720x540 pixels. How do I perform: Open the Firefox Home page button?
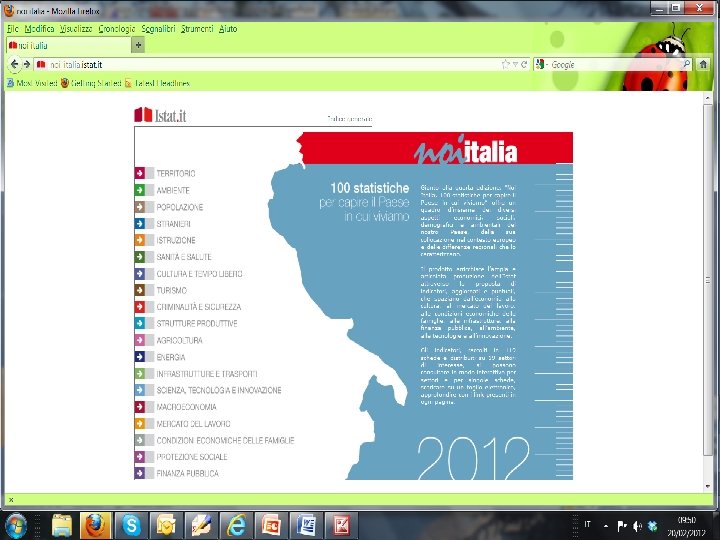click(x=703, y=64)
